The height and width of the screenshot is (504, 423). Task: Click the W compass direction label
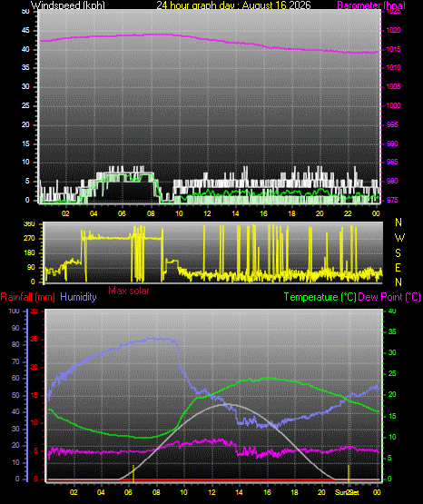399,238
